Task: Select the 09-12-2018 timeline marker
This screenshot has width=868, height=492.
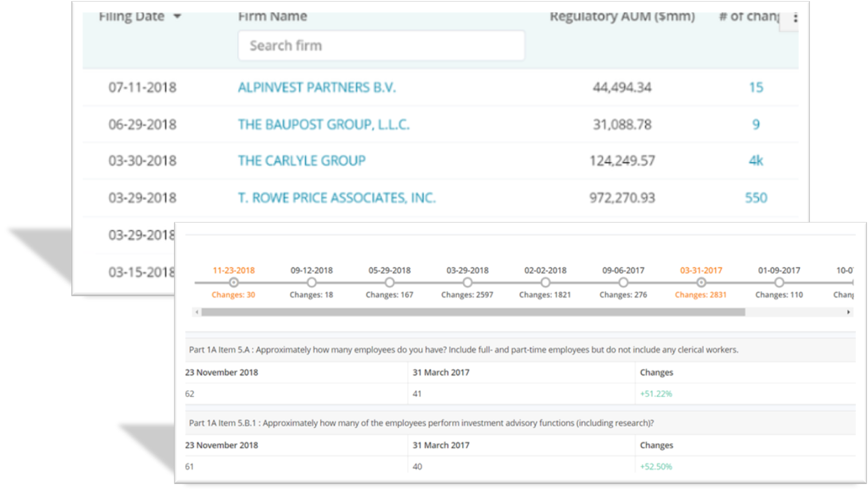Action: tap(312, 282)
